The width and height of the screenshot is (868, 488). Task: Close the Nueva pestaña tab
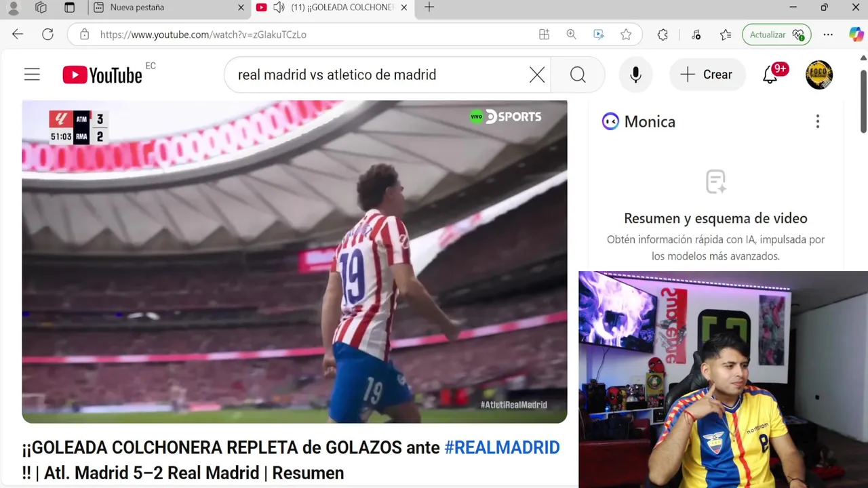coord(241,7)
